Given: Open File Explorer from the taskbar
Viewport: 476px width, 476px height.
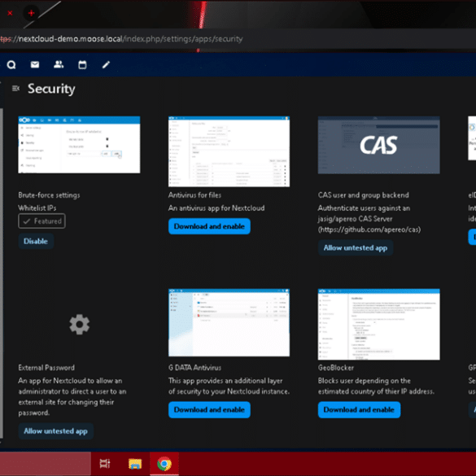Looking at the screenshot, I should click(x=135, y=464).
